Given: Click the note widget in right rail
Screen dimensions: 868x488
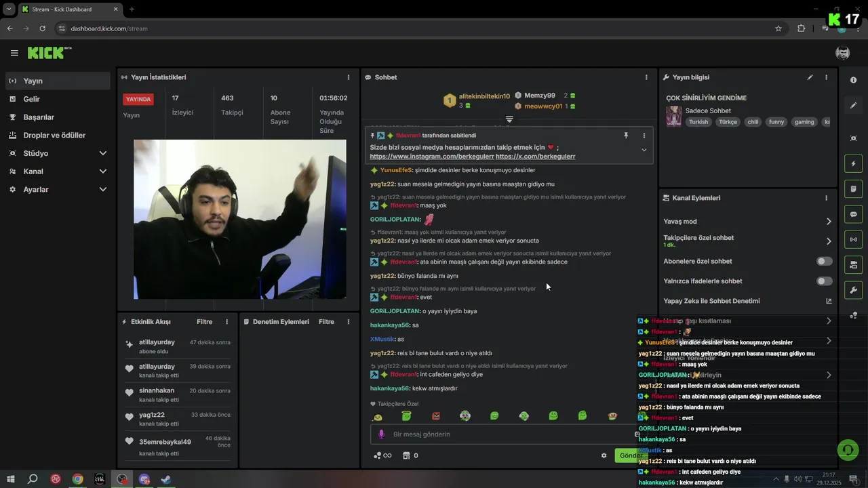Looking at the screenshot, I should 853,189.
